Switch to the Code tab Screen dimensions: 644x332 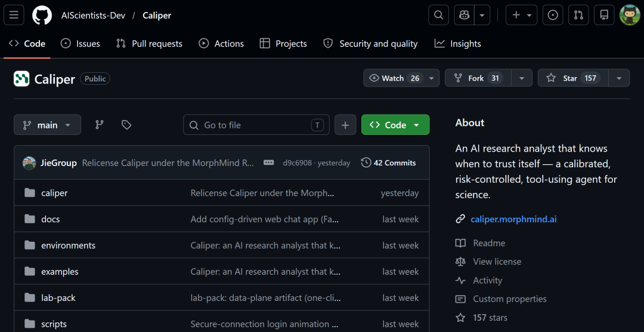pyautogui.click(x=27, y=44)
